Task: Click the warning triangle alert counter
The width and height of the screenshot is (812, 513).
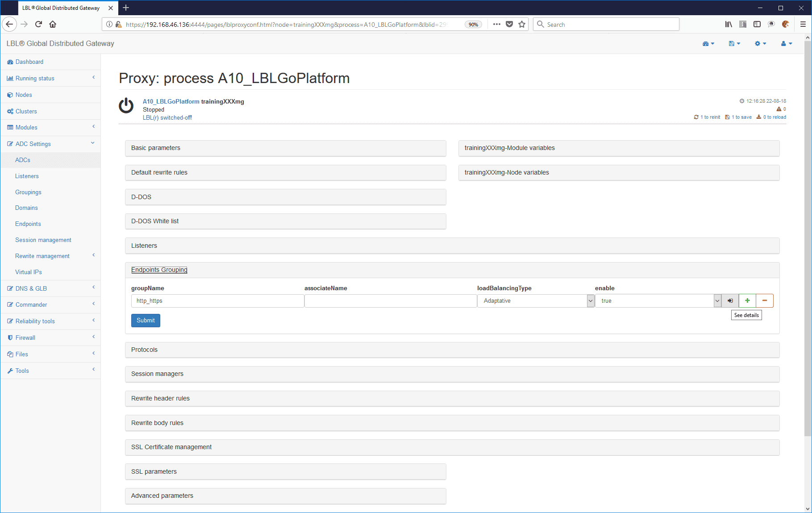Action: click(781, 109)
